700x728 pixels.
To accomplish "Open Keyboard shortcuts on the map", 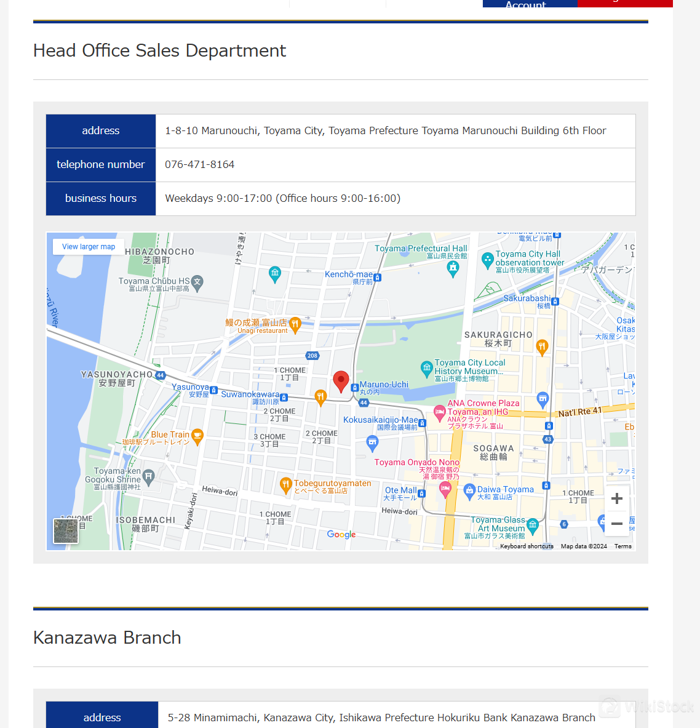I will 527,546.
